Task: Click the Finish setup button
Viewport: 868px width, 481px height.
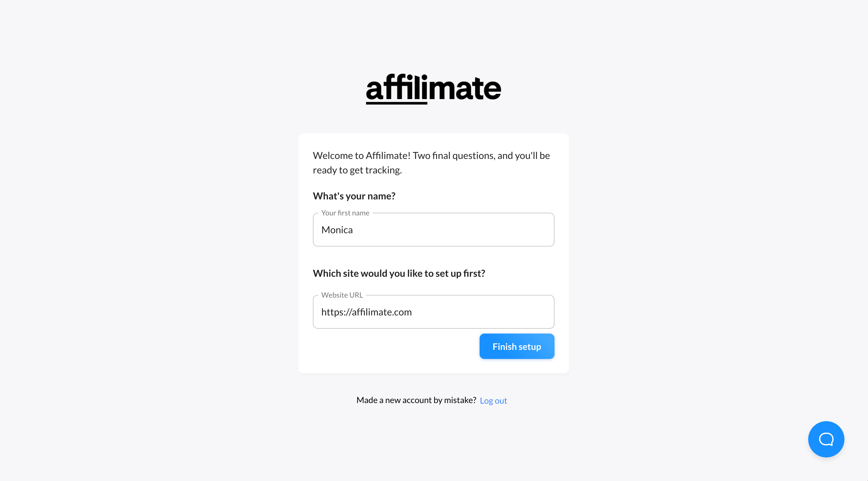Action: pos(516,346)
